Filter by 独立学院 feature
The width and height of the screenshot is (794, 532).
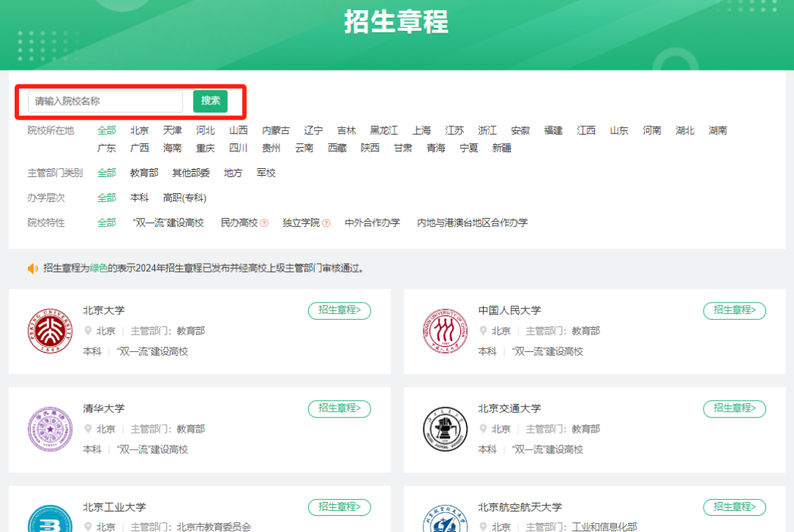click(301, 223)
